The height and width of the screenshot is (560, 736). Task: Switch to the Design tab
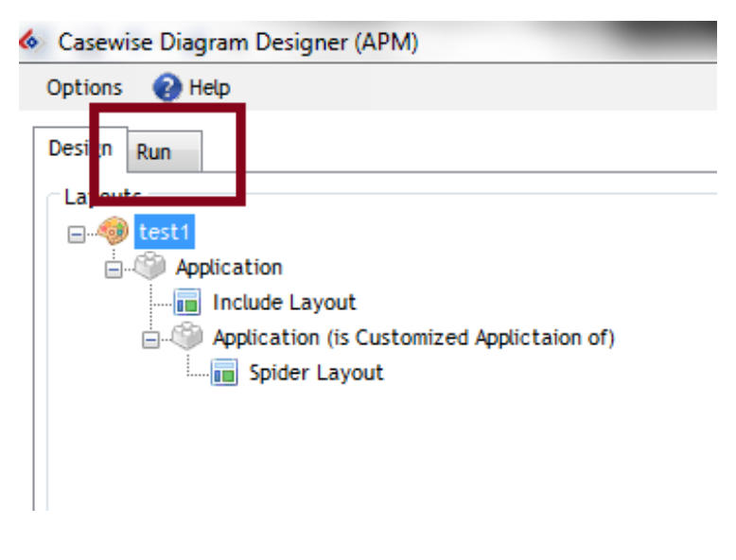[x=79, y=149]
